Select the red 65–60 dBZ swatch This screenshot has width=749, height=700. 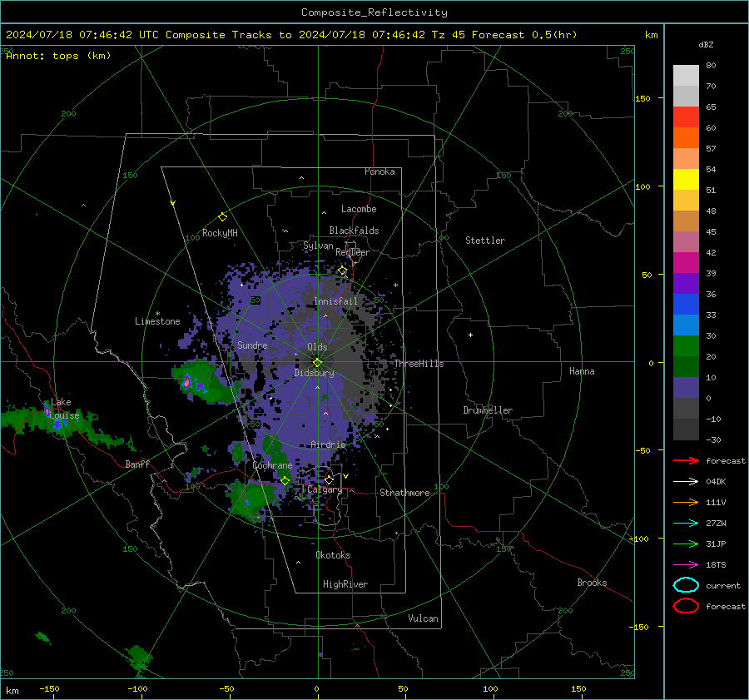coord(686,117)
